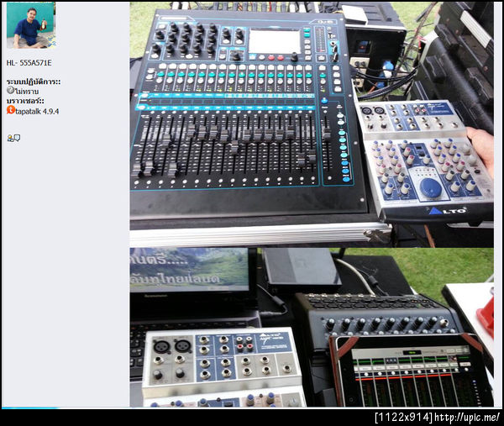Viewport: 504px width, 426px height.
Task: Click the 'ไม่ทราบ' operating system value
Action: [x=27, y=92]
